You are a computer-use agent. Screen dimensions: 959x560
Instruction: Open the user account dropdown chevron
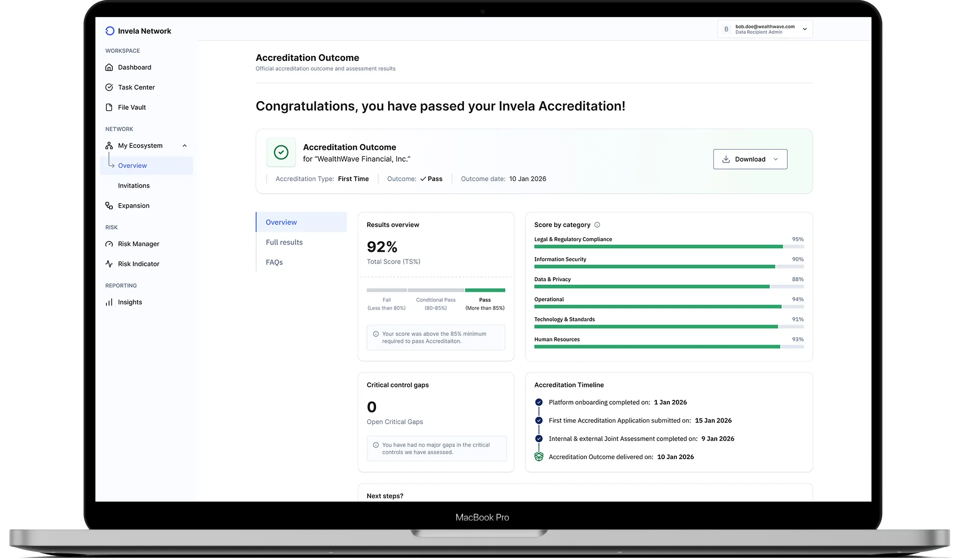tap(805, 29)
